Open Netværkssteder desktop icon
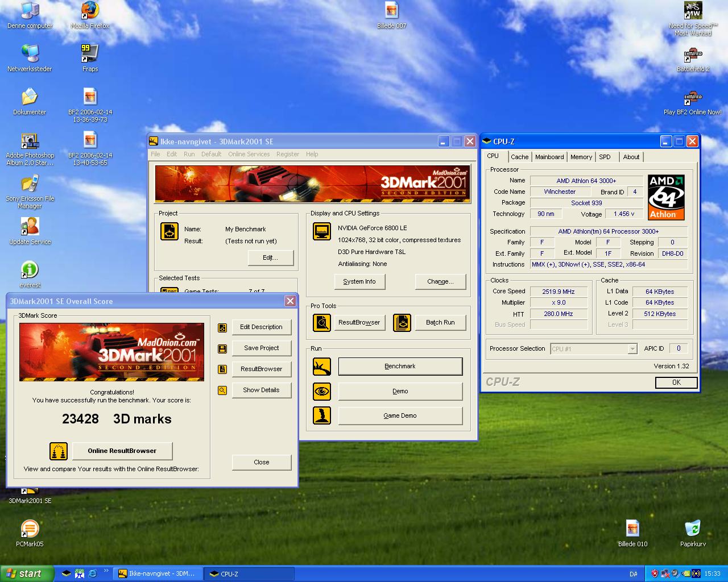The image size is (728, 582). click(30, 59)
